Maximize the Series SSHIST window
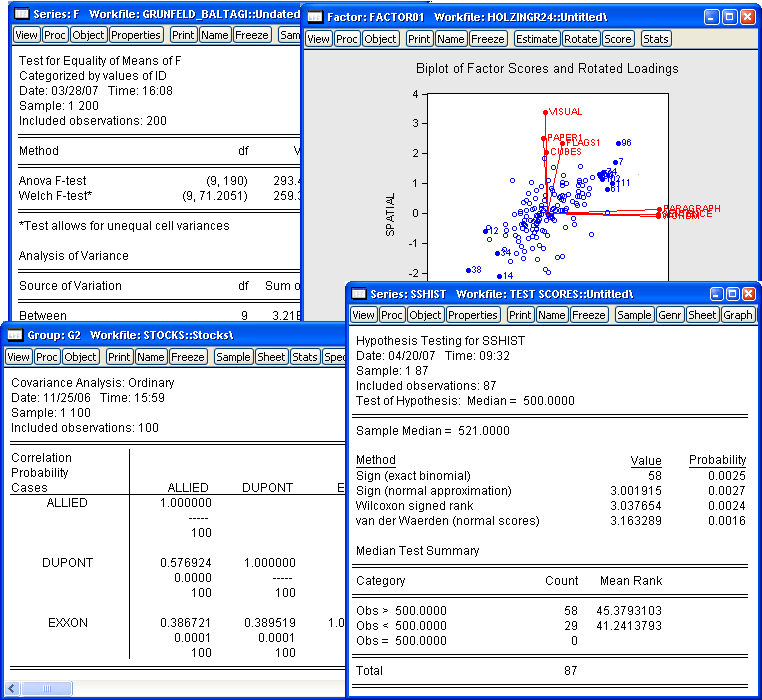This screenshot has width=762, height=700. 730,294
